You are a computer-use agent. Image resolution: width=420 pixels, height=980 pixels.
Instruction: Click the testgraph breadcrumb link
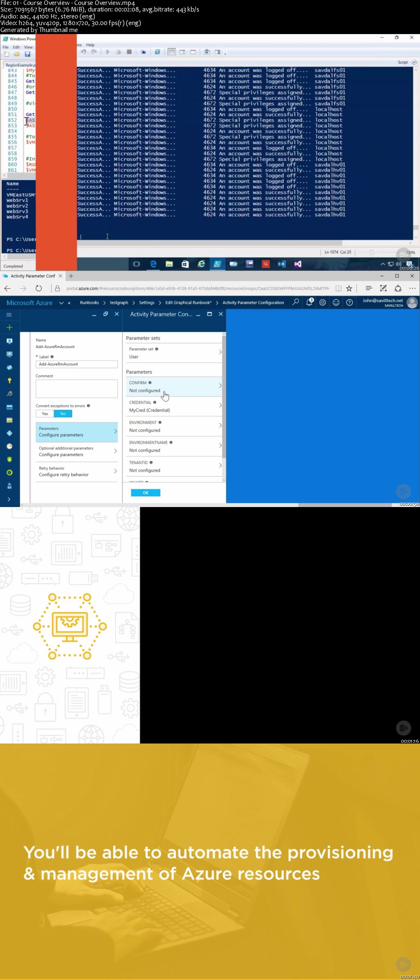119,303
